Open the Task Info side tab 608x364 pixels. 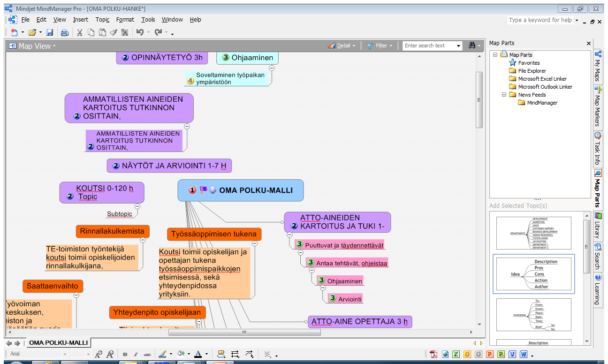(598, 149)
